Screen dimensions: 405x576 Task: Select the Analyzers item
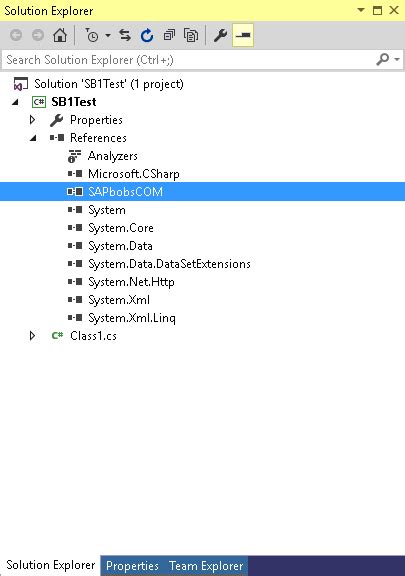pyautogui.click(x=112, y=156)
